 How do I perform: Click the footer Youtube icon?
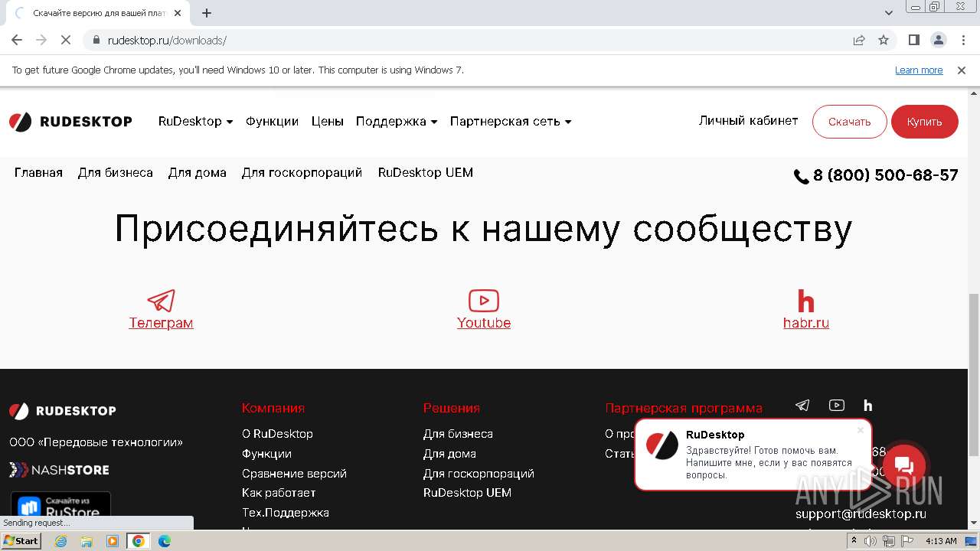(x=837, y=406)
